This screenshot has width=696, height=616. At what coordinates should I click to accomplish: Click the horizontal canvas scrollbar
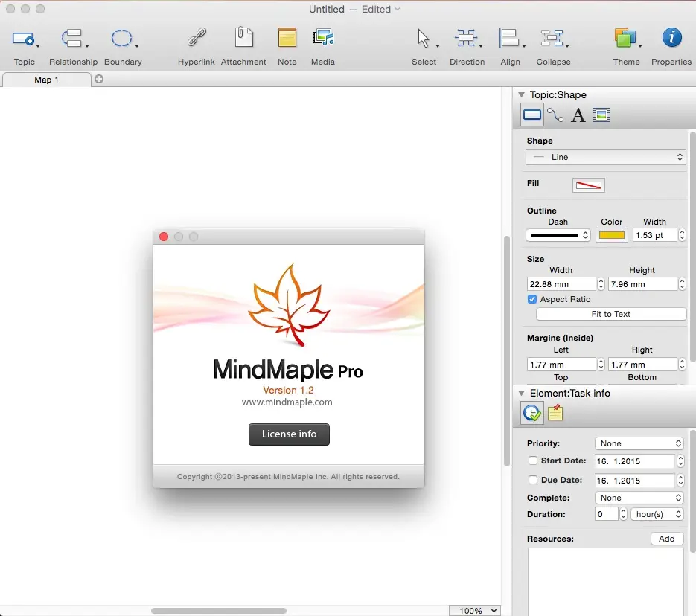(218, 611)
